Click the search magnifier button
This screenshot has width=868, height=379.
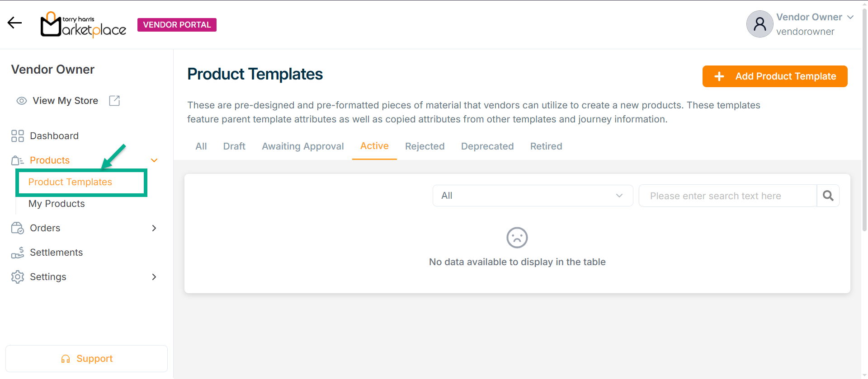[828, 196]
